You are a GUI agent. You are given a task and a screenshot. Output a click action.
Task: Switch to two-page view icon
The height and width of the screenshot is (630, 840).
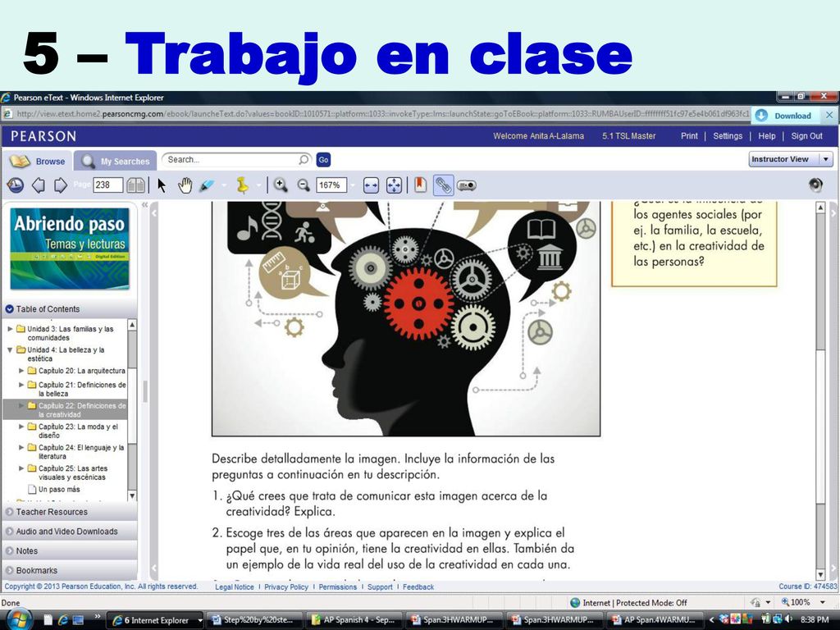tap(135, 185)
